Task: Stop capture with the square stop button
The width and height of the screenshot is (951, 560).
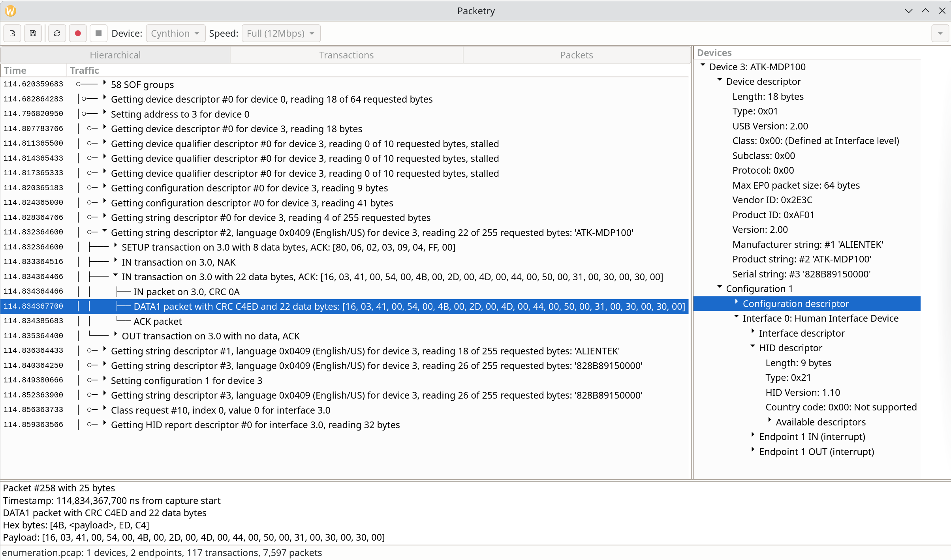Action: [99, 34]
